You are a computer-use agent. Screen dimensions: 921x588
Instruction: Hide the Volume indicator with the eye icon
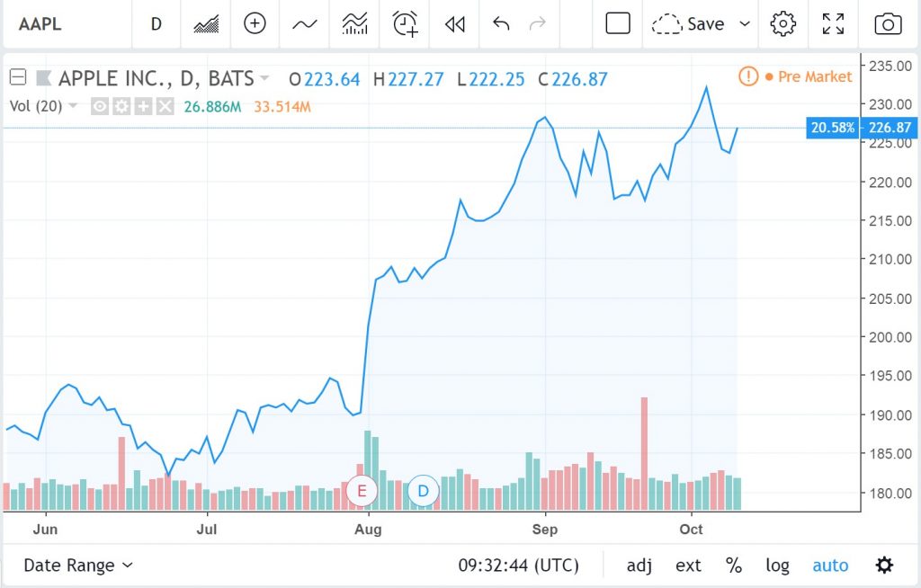(x=99, y=106)
